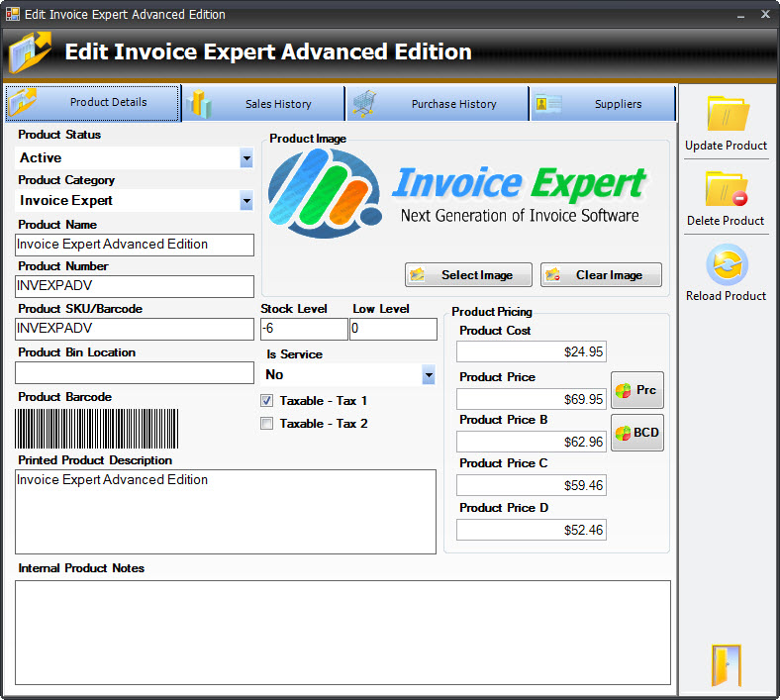Click the Delete Product label
780x700 pixels.
pyautogui.click(x=726, y=221)
